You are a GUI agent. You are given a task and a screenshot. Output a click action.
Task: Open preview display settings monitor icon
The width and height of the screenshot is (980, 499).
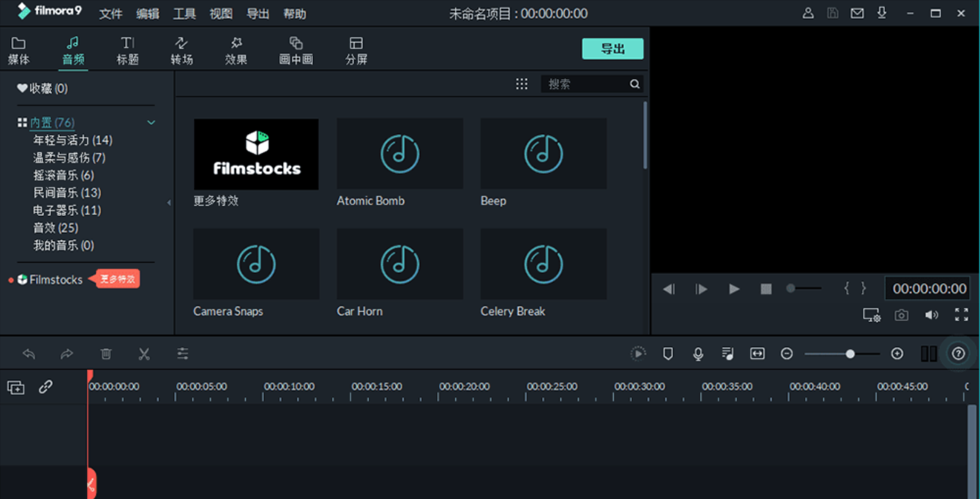[871, 315]
